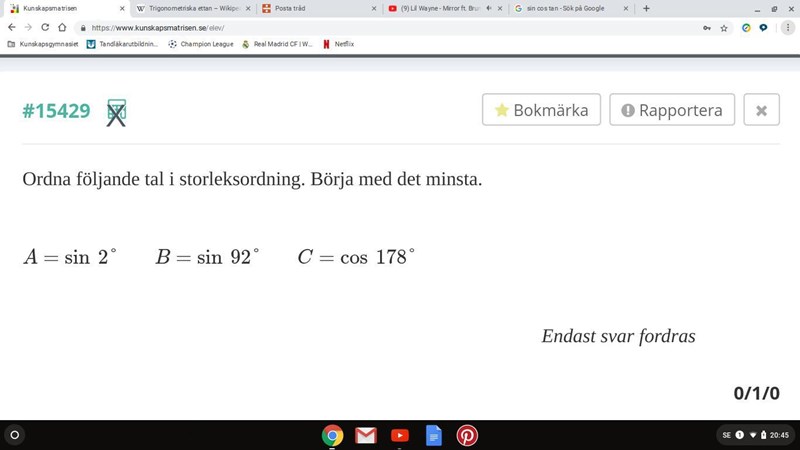The height and width of the screenshot is (450, 800).
Task: Switch to the sin cos tan Google tab
Action: click(x=567, y=8)
